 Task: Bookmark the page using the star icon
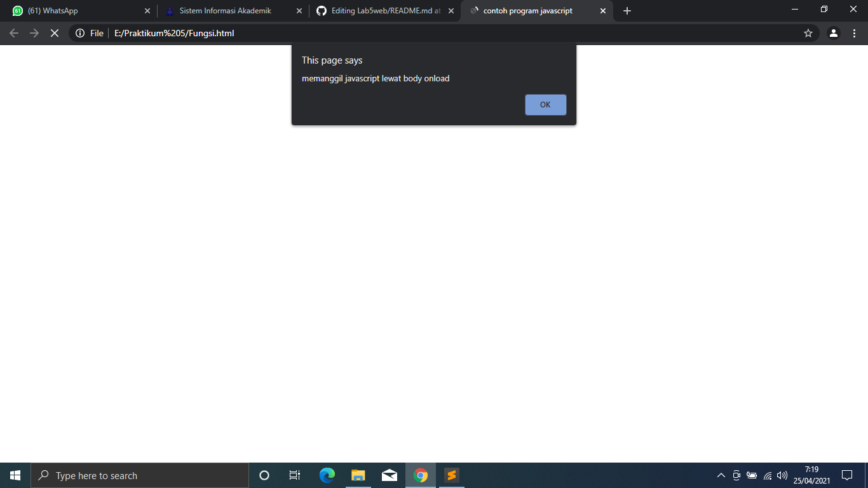click(809, 32)
